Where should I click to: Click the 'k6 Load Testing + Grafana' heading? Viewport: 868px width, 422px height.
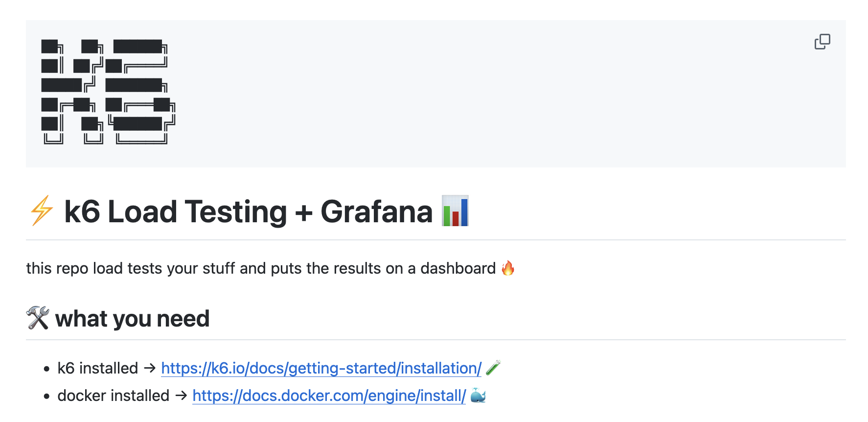[249, 211]
